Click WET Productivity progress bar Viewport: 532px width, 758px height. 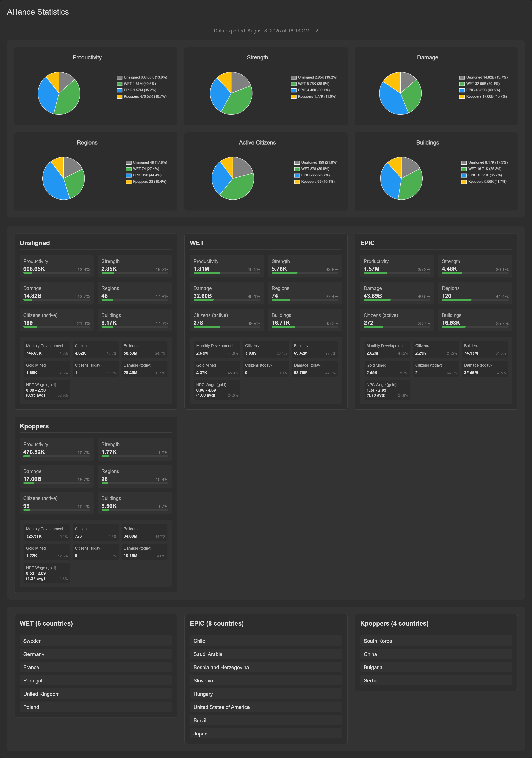point(227,273)
